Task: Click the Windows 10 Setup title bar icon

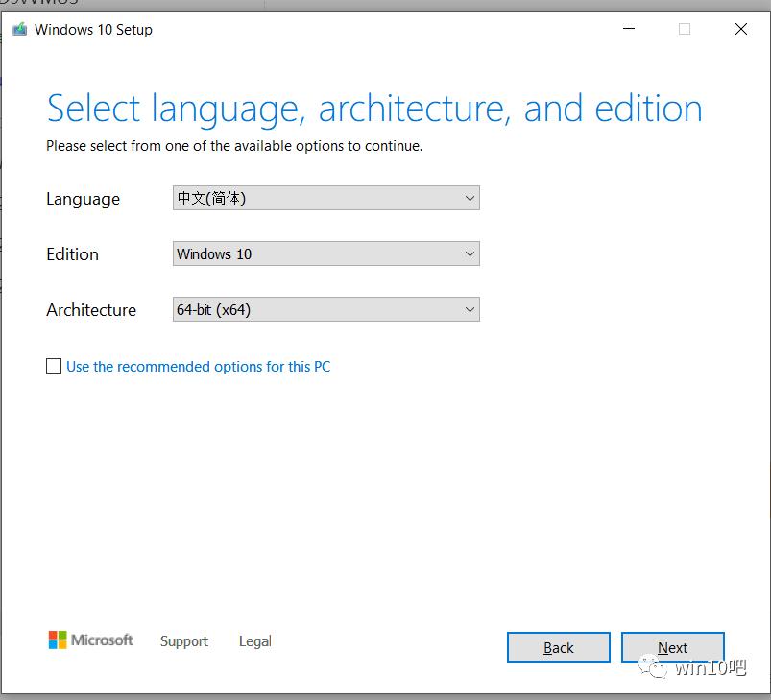Action: (x=19, y=29)
